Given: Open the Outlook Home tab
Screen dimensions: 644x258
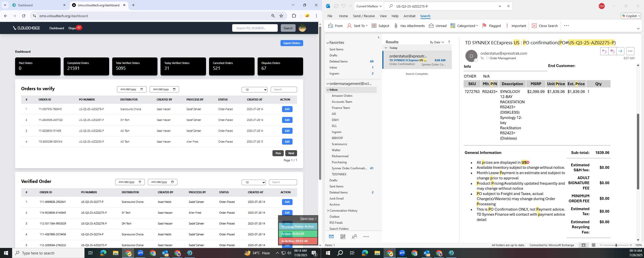Looking at the screenshot, I should point(343,16).
